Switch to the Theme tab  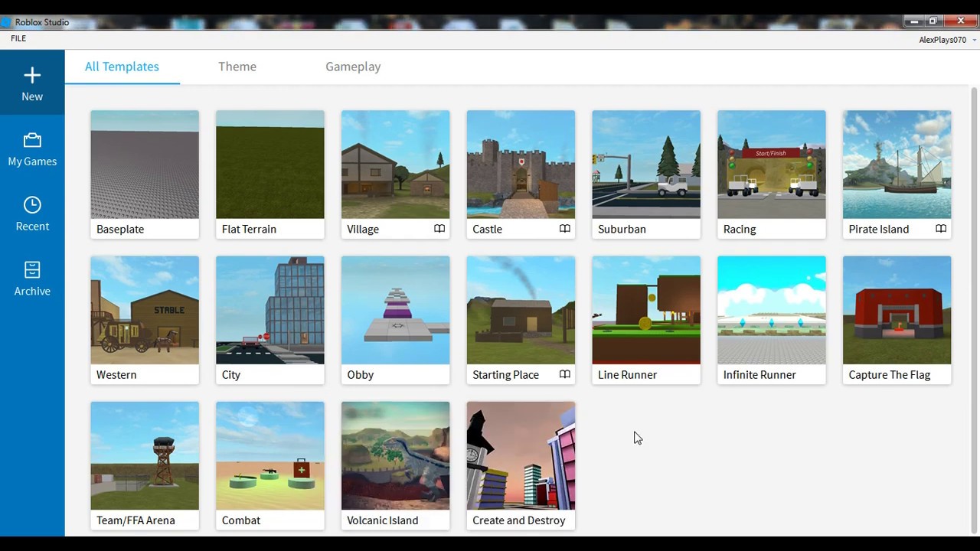click(x=237, y=67)
